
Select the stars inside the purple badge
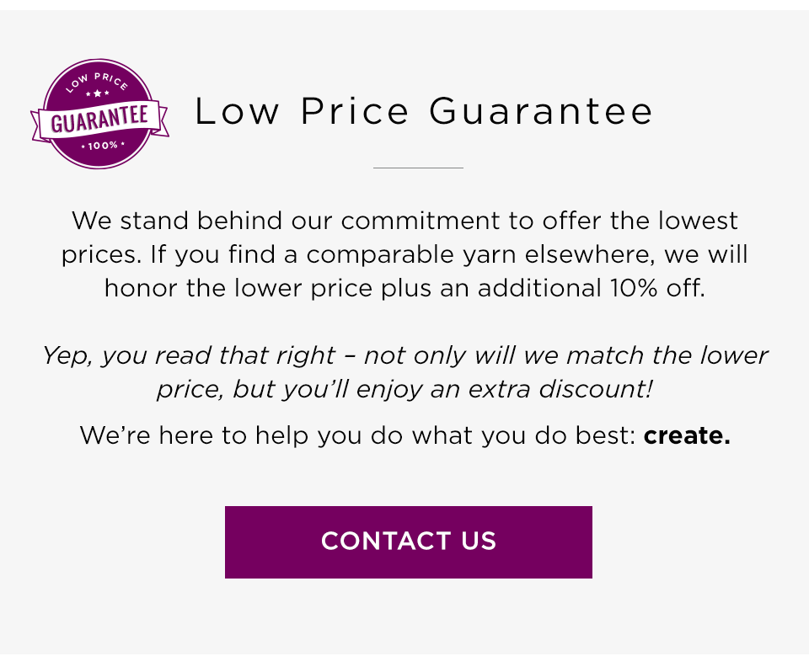pos(99,94)
